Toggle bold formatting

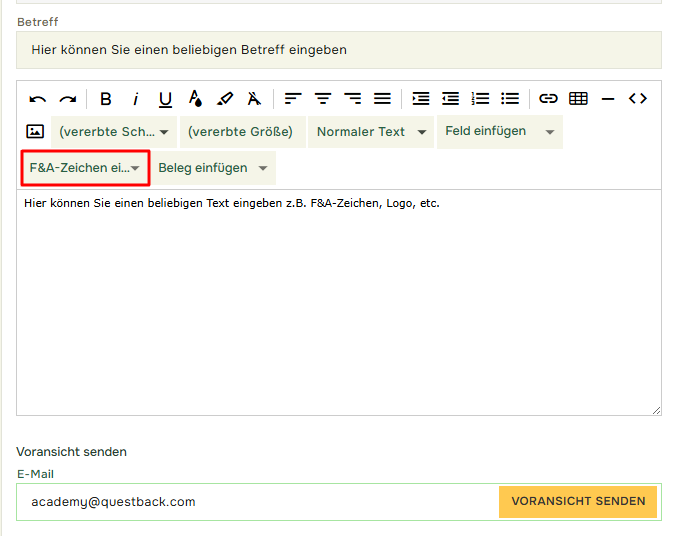point(106,99)
